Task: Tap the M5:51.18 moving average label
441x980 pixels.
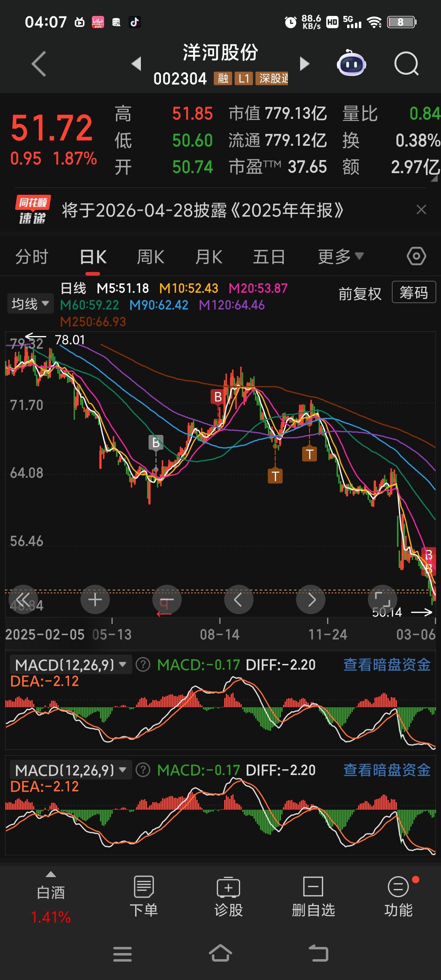Action: coord(123,288)
